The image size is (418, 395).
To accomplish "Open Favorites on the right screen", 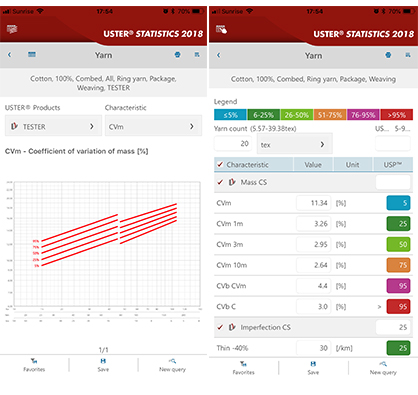I will tap(243, 368).
